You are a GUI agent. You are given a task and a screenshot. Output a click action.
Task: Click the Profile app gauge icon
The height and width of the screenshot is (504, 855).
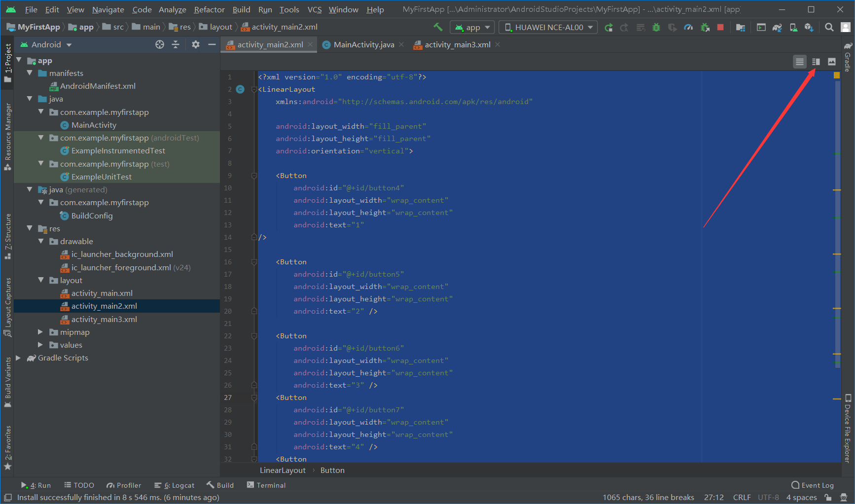pos(689,27)
